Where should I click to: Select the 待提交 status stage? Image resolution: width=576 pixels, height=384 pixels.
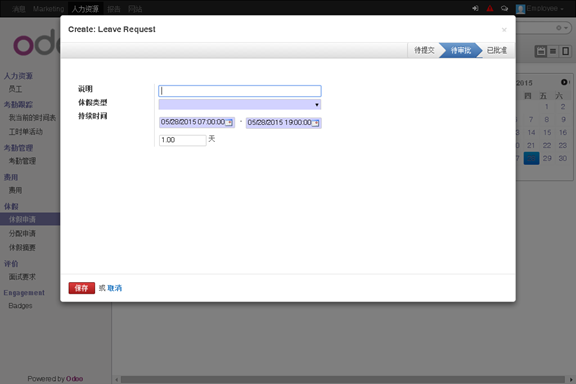tap(424, 50)
